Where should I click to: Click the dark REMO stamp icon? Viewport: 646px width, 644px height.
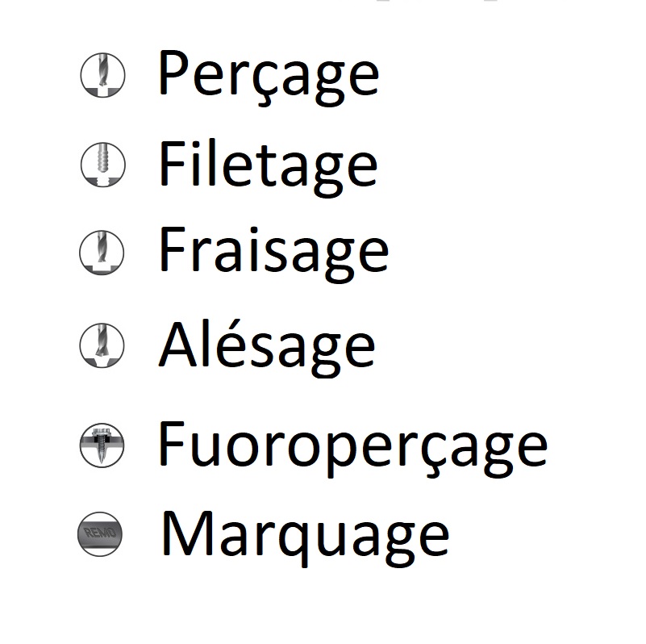pyautogui.click(x=100, y=534)
